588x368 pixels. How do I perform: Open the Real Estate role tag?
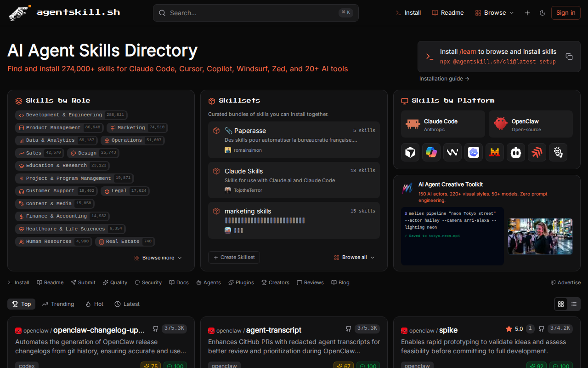point(125,241)
